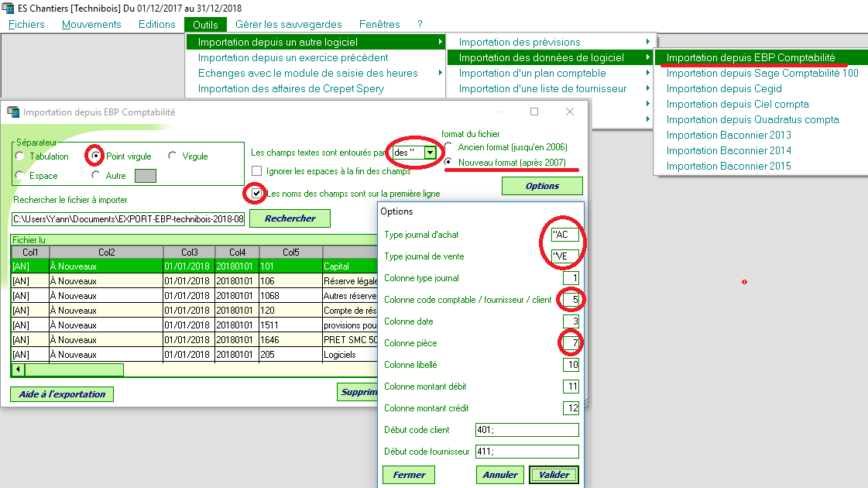Expand Importation des données de logiciel submenu
Image resolution: width=868 pixels, height=488 pixels.
coord(647,57)
